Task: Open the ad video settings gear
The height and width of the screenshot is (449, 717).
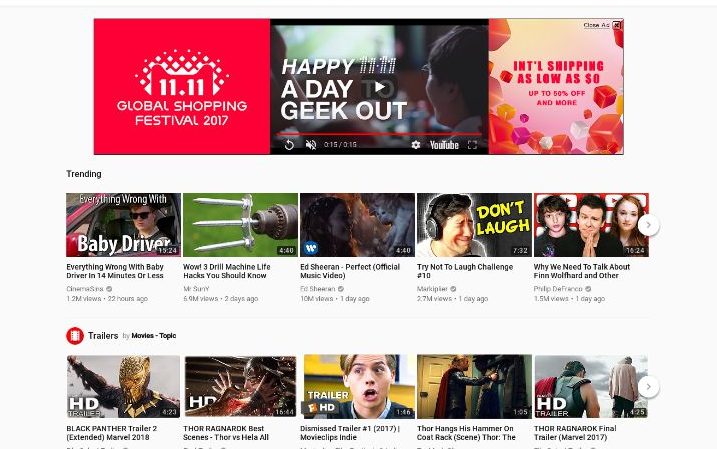Action: pyautogui.click(x=415, y=145)
